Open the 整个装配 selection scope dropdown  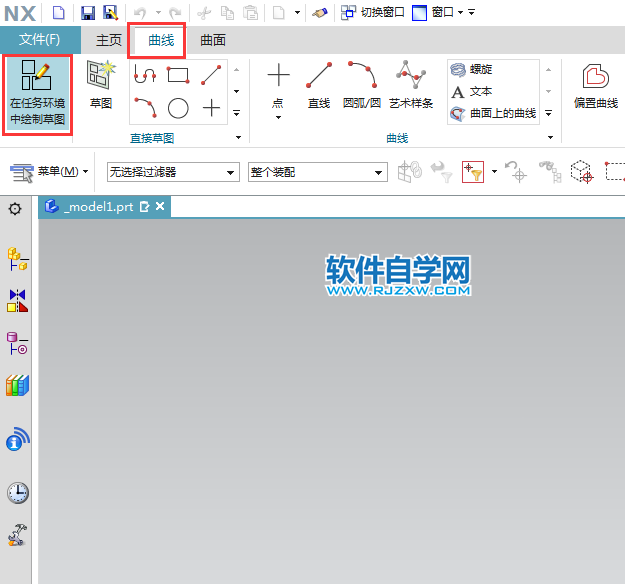tap(318, 172)
